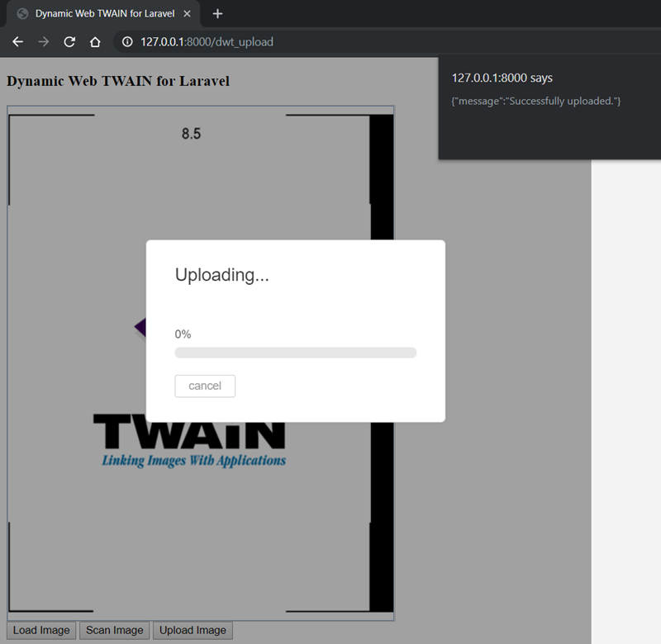The image size is (661, 644).
Task: Click the 0% progress label
Action: (183, 334)
